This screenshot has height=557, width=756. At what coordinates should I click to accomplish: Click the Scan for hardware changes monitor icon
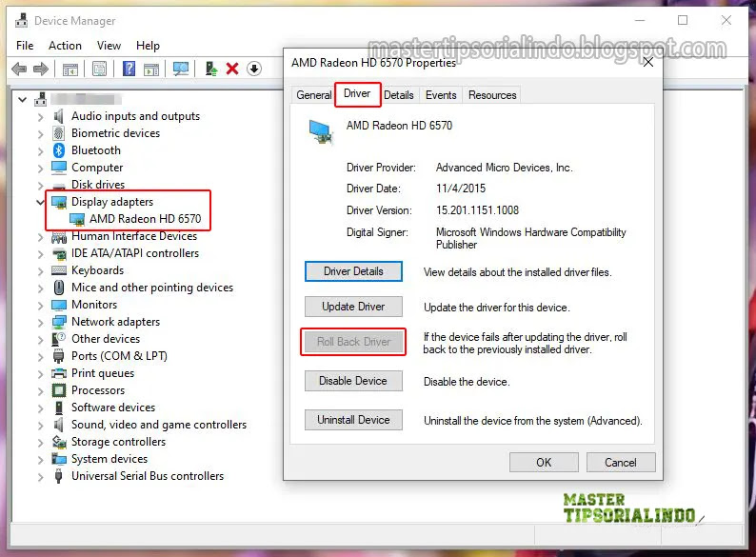[181, 69]
